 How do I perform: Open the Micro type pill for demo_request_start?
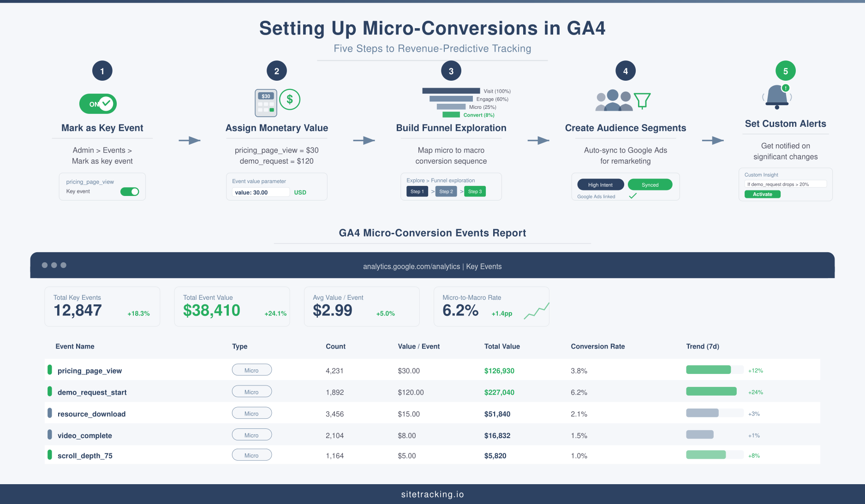(251, 391)
